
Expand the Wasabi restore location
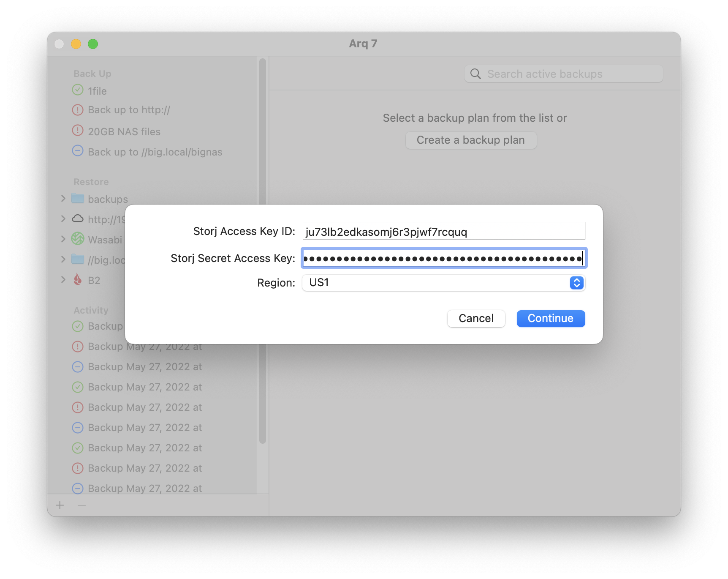(63, 239)
